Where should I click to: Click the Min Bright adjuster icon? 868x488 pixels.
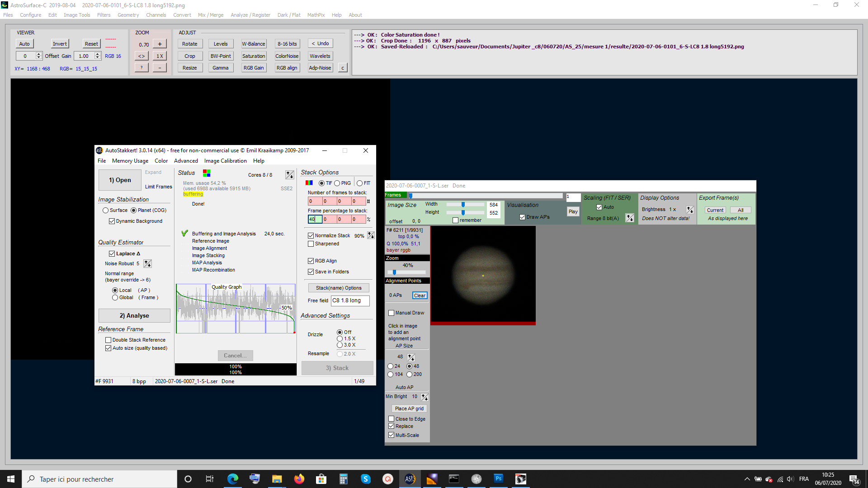point(425,397)
